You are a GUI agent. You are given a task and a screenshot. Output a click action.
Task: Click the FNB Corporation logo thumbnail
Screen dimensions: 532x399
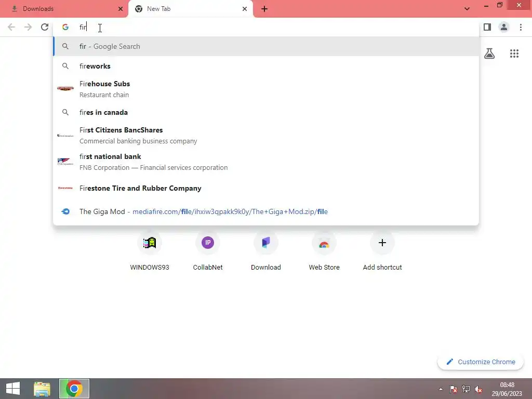coord(65,162)
